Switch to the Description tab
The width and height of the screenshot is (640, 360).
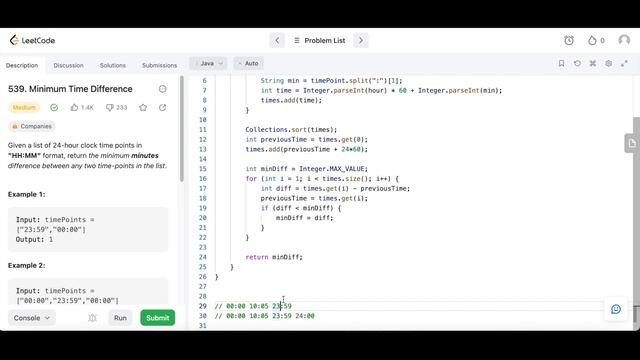[x=22, y=65]
